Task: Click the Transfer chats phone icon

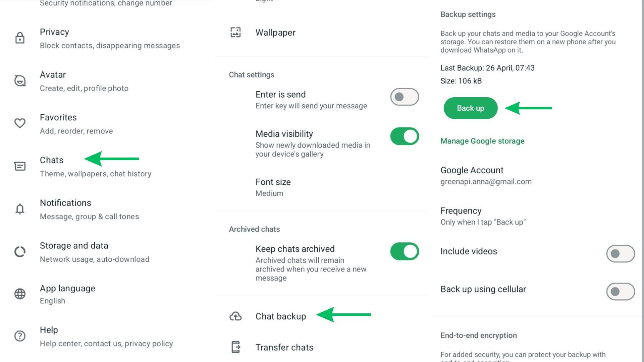Action: pyautogui.click(x=235, y=347)
